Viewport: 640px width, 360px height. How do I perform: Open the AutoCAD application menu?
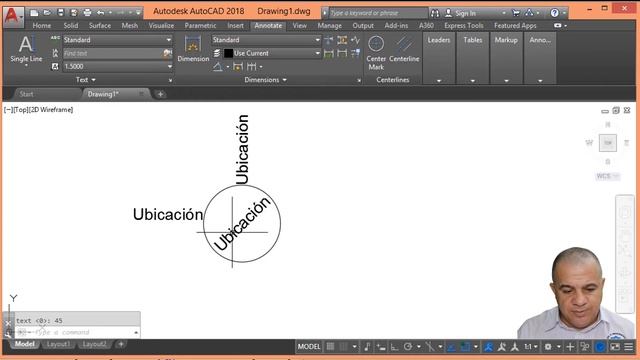pos(13,16)
